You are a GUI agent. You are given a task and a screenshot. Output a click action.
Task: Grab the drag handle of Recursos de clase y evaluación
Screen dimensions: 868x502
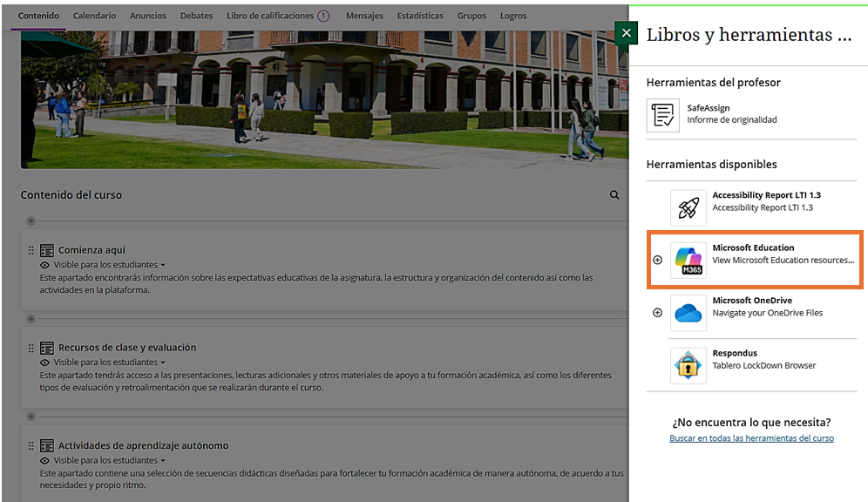[31, 348]
